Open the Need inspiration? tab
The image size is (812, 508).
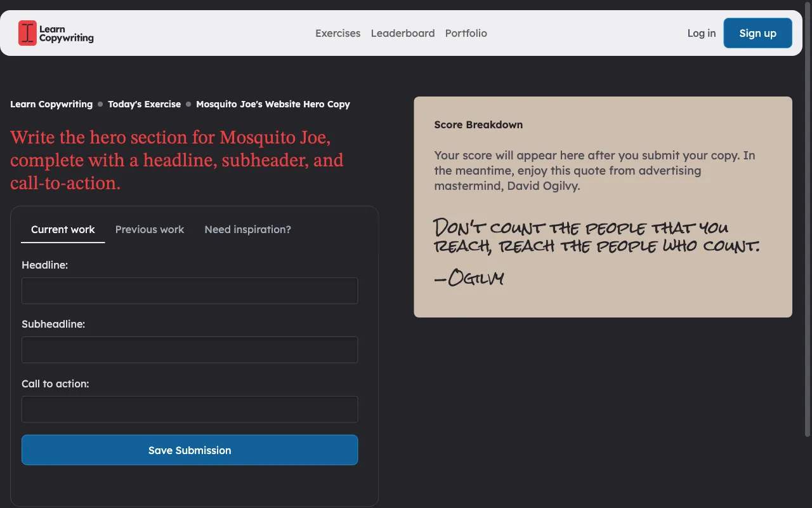(x=247, y=229)
